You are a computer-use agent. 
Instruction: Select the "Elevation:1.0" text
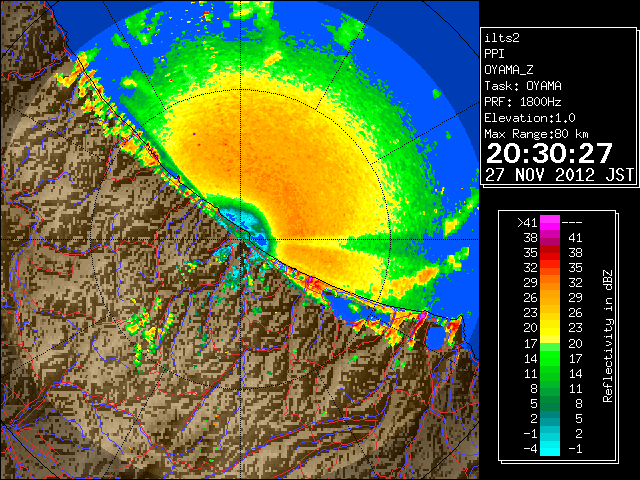click(x=530, y=118)
